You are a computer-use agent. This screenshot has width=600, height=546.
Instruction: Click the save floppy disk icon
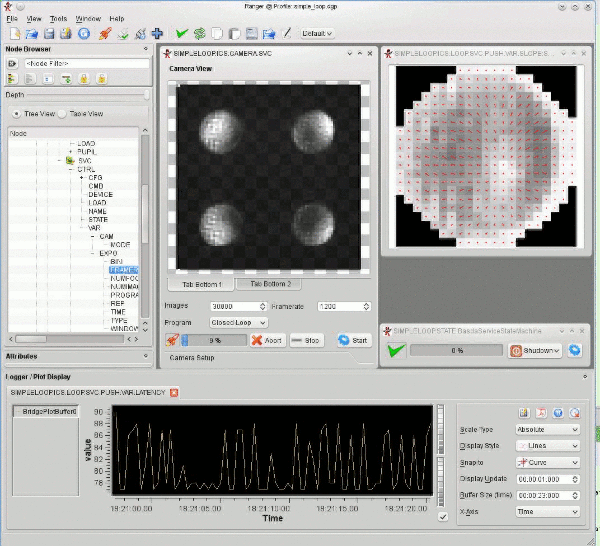[48, 33]
